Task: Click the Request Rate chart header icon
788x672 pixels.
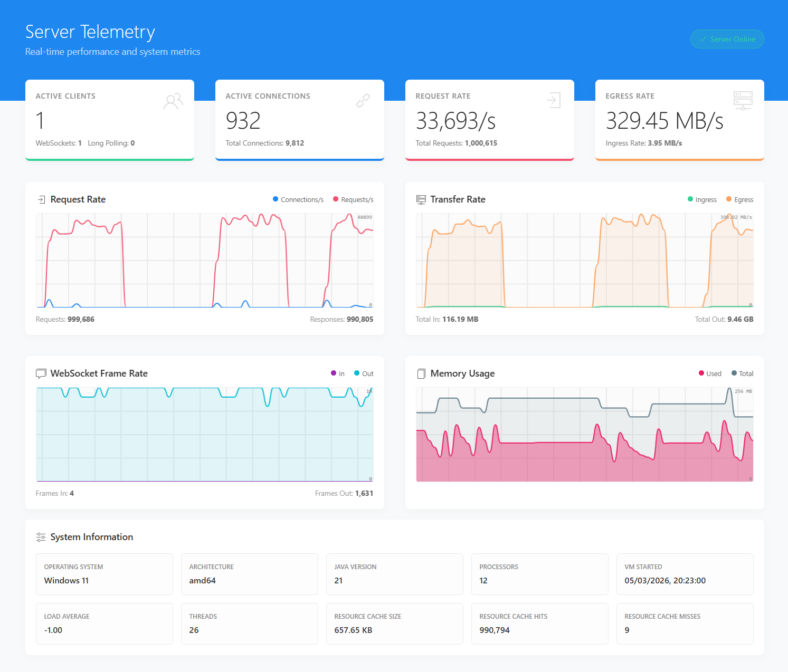Action: click(x=41, y=199)
